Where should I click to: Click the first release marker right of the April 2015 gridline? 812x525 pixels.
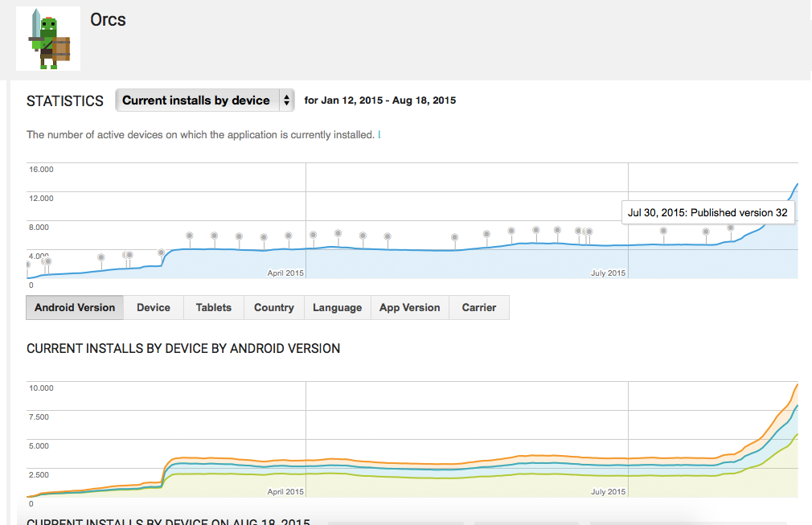313,235
